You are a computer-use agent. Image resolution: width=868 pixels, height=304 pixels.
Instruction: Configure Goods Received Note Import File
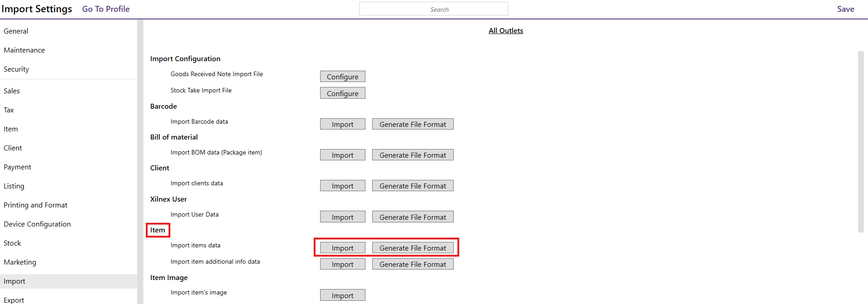pyautogui.click(x=342, y=77)
